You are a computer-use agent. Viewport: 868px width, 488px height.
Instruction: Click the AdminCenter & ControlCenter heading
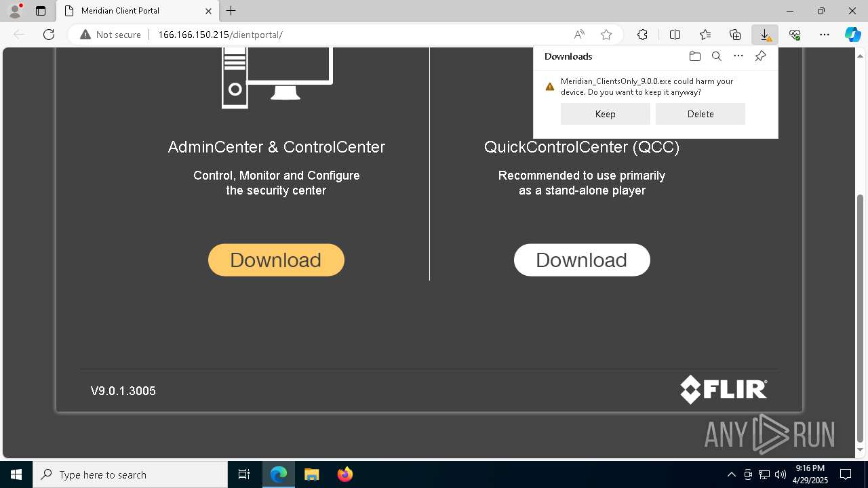click(277, 147)
